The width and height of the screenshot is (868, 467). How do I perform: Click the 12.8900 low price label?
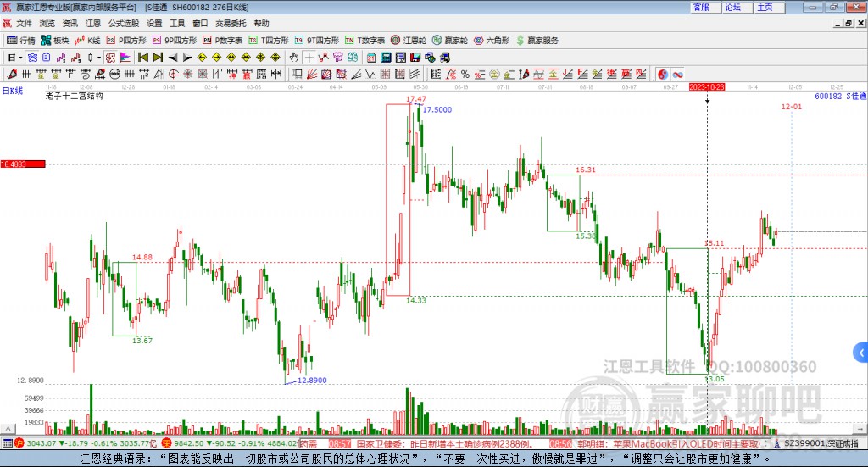pyautogui.click(x=312, y=381)
